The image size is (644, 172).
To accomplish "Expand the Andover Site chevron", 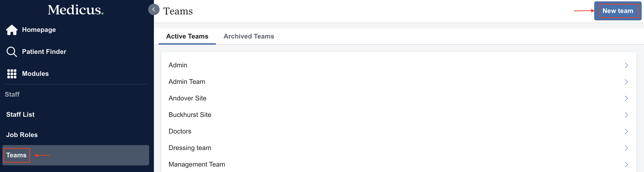I will pos(626,98).
